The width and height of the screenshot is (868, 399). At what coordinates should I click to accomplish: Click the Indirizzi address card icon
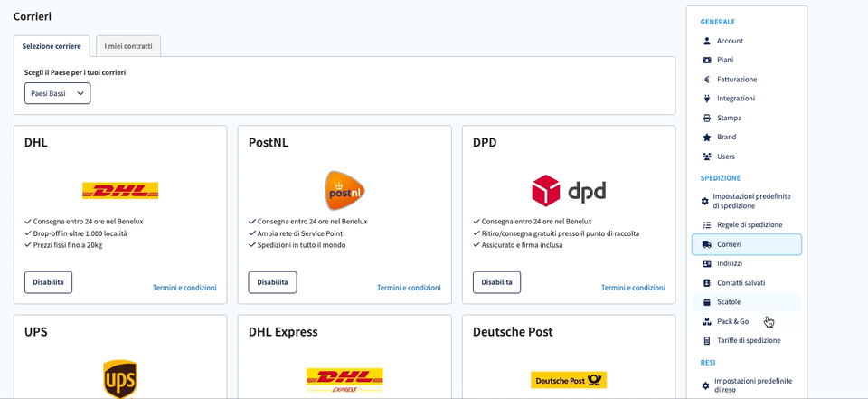pyautogui.click(x=706, y=264)
